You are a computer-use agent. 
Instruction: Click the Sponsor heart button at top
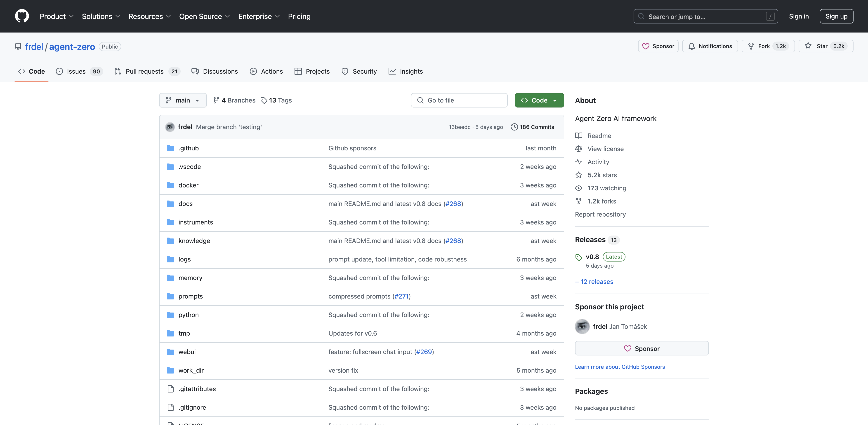coord(658,46)
